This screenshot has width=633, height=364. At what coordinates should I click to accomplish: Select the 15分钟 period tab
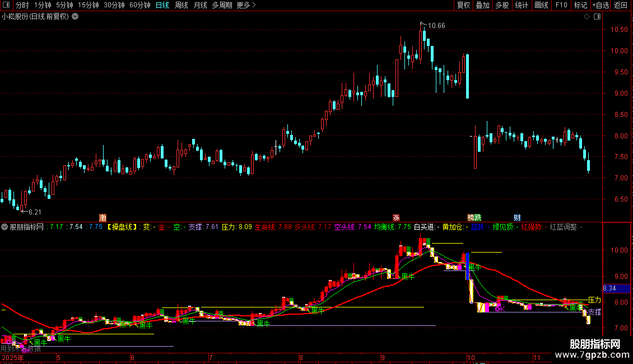88,5
